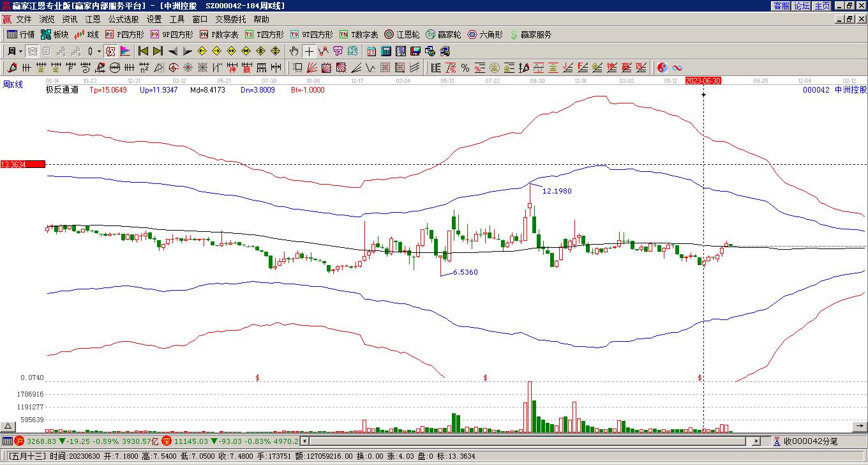This screenshot has height=465, width=868.
Task: Open the calendar icon showing 21
Action: click(x=371, y=51)
